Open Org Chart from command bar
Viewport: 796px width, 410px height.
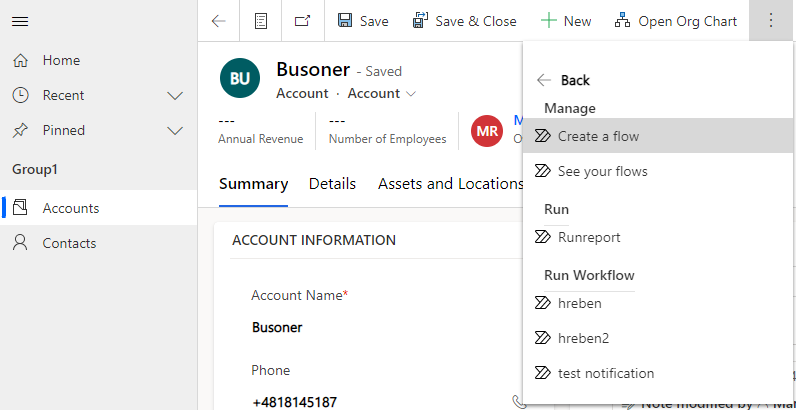tap(675, 21)
